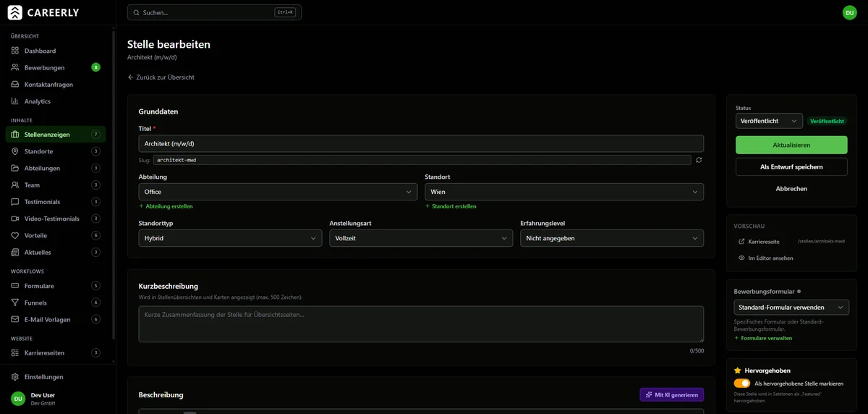Screen dimensions: 868x414
Task: Open the Standard-Formular verwenden dropdown
Action: pos(791,308)
